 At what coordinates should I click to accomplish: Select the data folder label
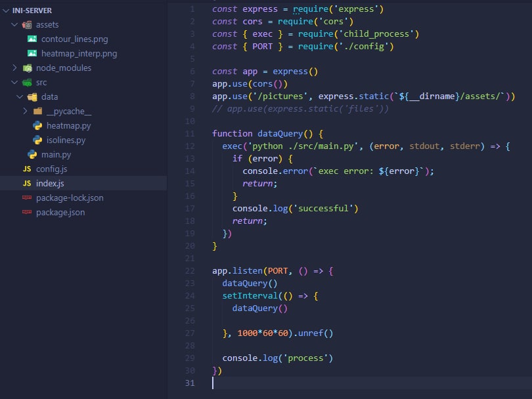click(x=49, y=97)
